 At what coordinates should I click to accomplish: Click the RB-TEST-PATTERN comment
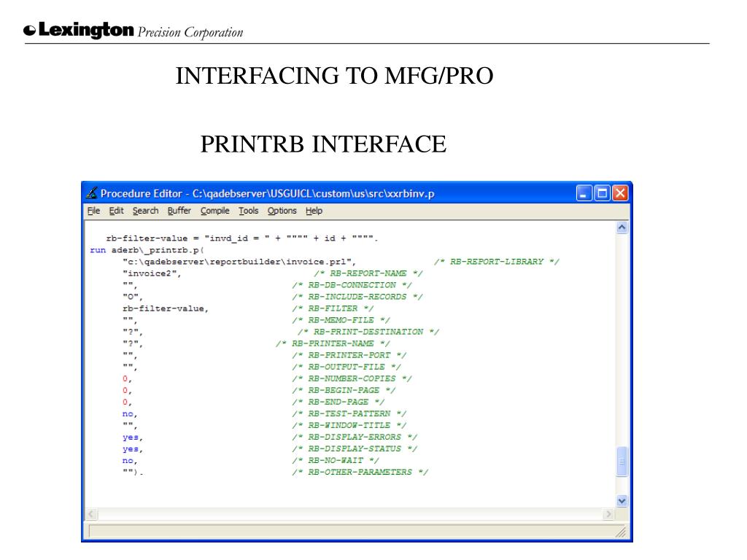[349, 413]
